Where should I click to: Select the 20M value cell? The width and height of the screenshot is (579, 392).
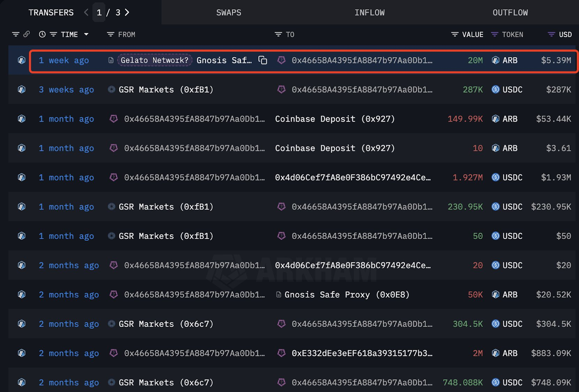475,60
